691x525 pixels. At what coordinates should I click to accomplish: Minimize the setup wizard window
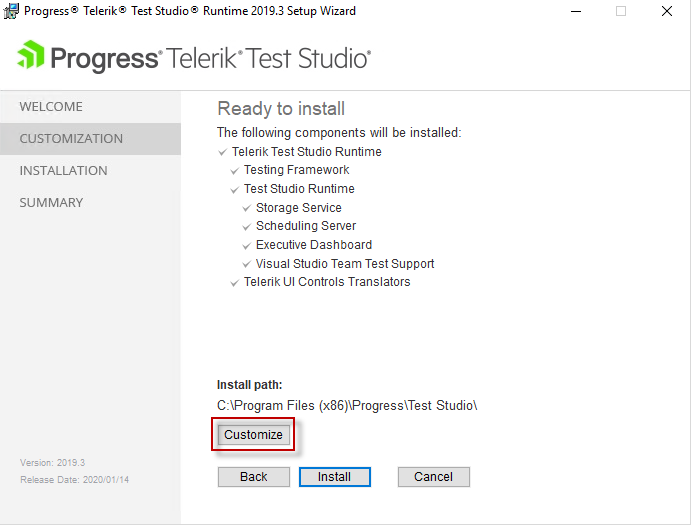coord(576,11)
